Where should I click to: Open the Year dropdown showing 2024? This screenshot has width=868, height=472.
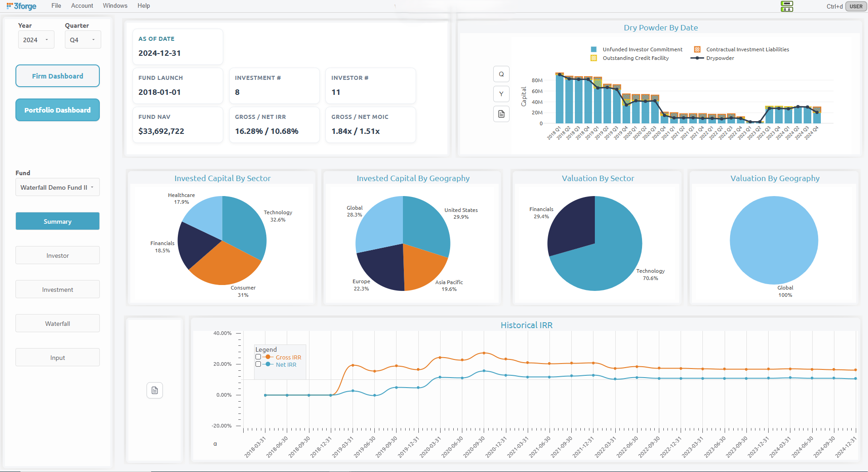(36, 40)
